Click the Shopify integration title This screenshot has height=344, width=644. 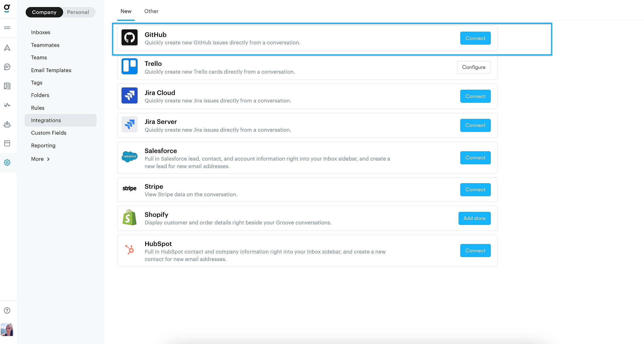(156, 215)
